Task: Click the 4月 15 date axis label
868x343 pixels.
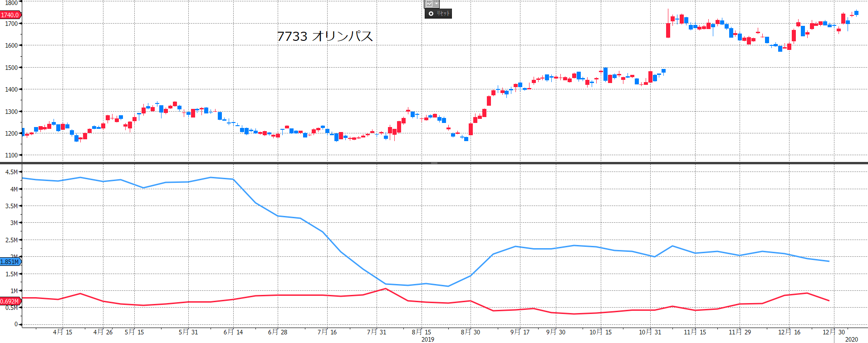Action: pos(63,332)
